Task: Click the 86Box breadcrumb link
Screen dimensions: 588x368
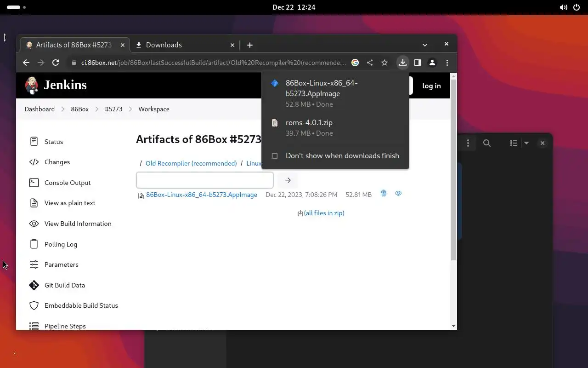Action: (x=79, y=109)
